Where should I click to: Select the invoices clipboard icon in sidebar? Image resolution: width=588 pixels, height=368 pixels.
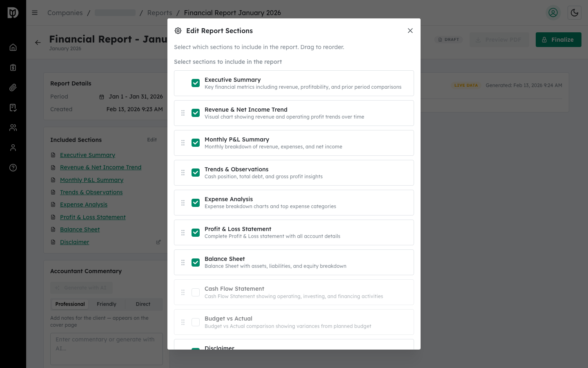tap(13, 67)
